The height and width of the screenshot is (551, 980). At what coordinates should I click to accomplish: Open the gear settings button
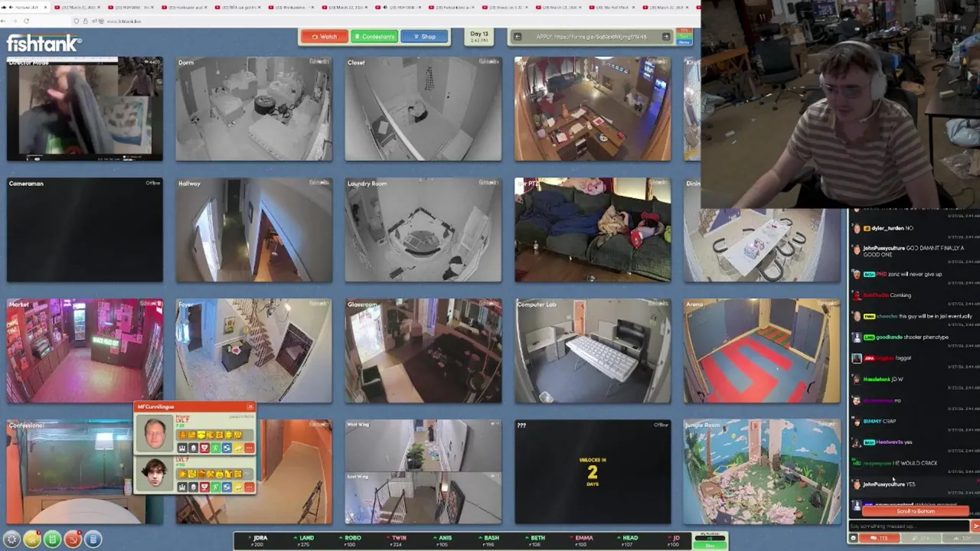point(11,540)
